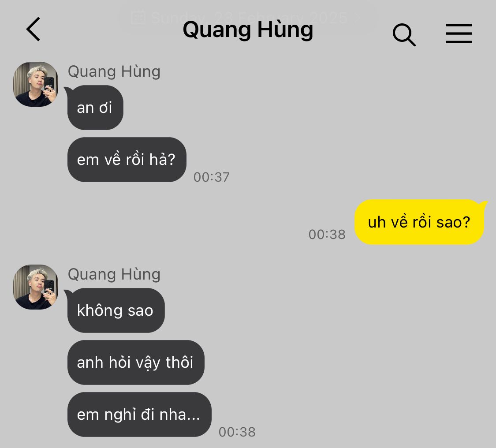Open chat search with magnifying glass icon

tap(404, 34)
